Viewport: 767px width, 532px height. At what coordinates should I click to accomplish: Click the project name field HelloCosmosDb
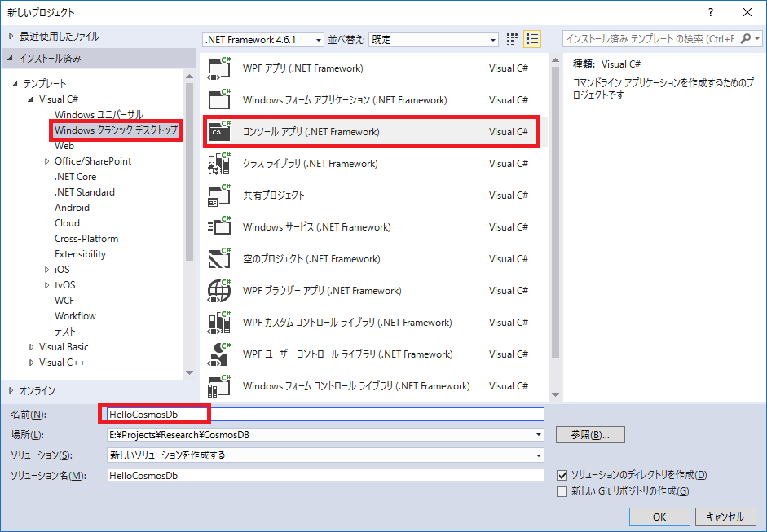[x=325, y=414]
